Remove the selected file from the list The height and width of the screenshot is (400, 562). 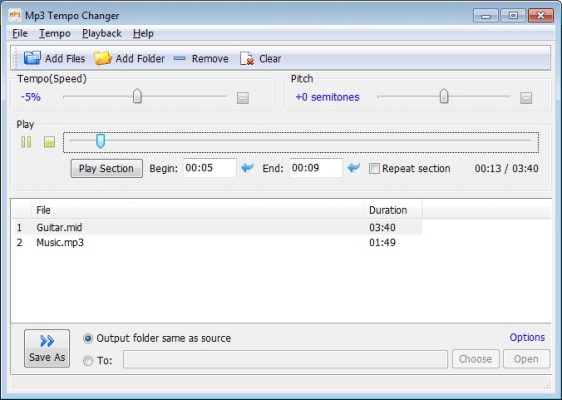[201, 58]
